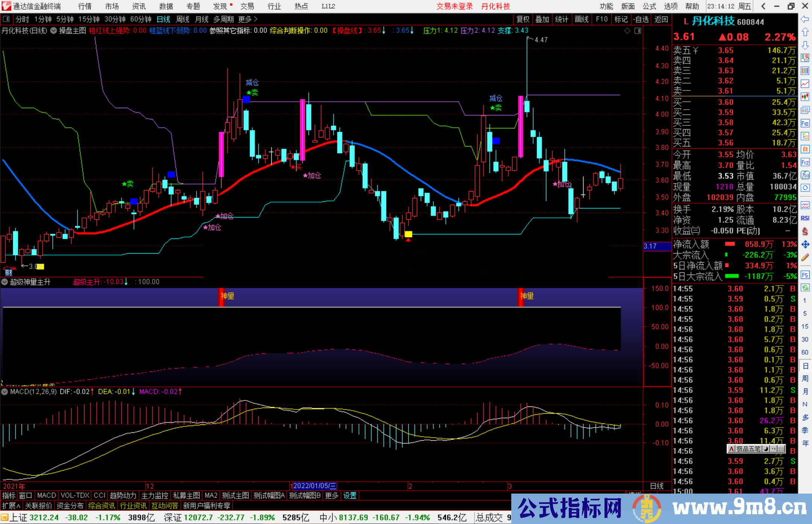Click the 设置 link in indicator bar
This screenshot has width=812, height=524.
click(350, 495)
